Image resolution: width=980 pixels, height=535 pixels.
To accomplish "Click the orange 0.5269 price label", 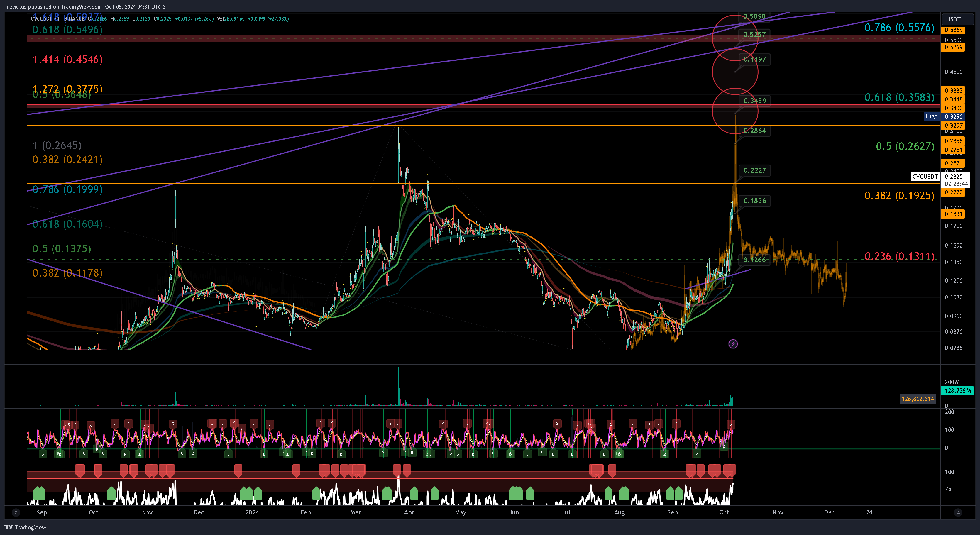I will [x=953, y=47].
